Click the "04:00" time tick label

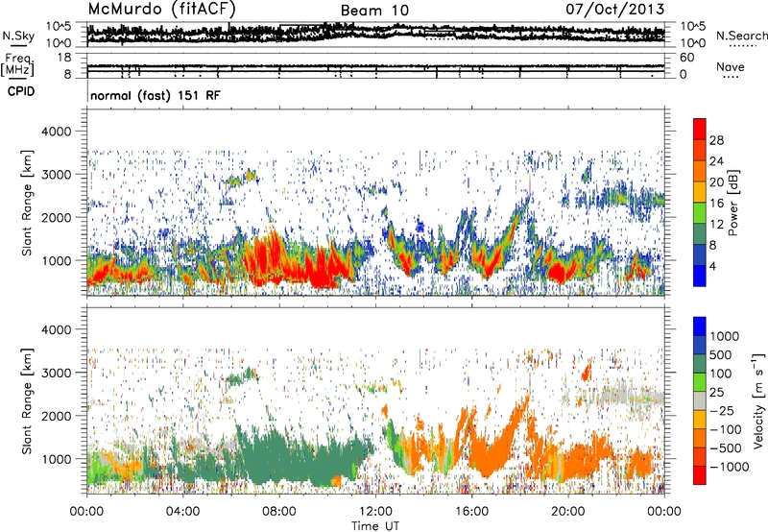(182, 512)
